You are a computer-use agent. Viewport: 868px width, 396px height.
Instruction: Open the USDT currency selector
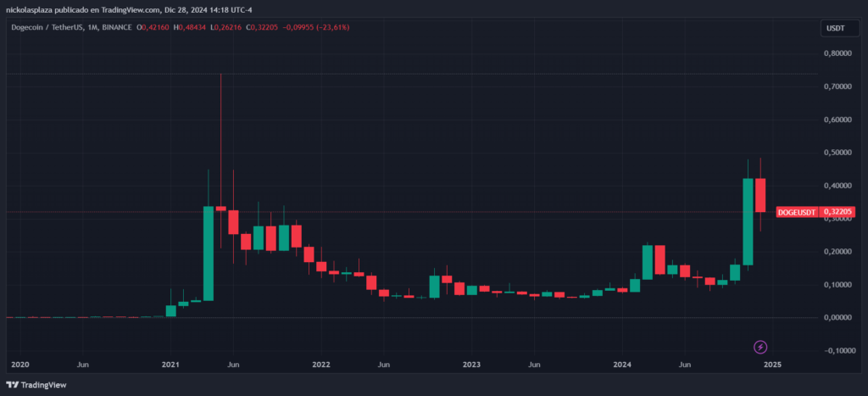coord(836,28)
